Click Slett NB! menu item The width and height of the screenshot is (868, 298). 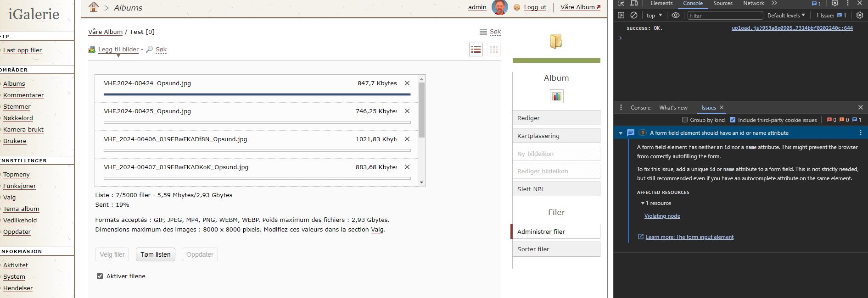[x=556, y=189]
